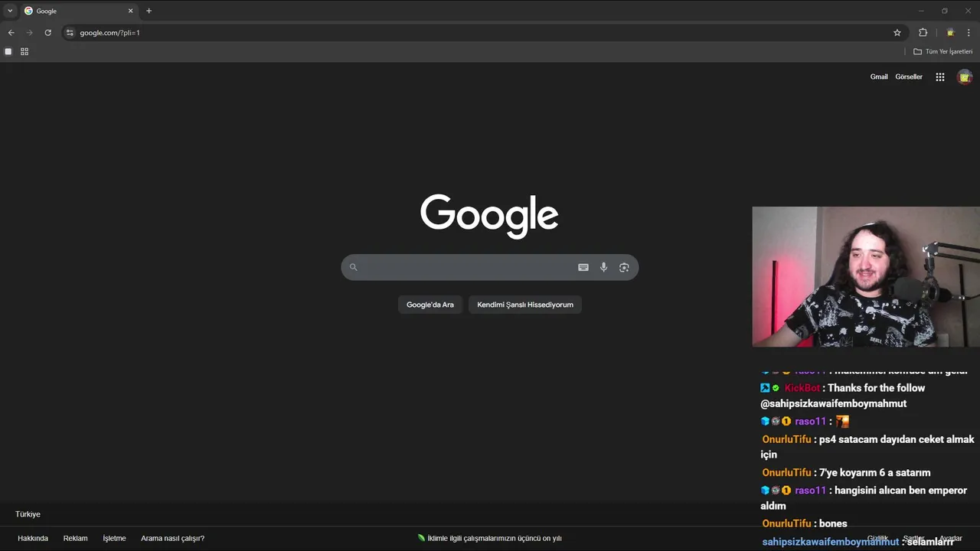The width and height of the screenshot is (980, 551).
Task: Click the address bar URL
Action: [109, 33]
